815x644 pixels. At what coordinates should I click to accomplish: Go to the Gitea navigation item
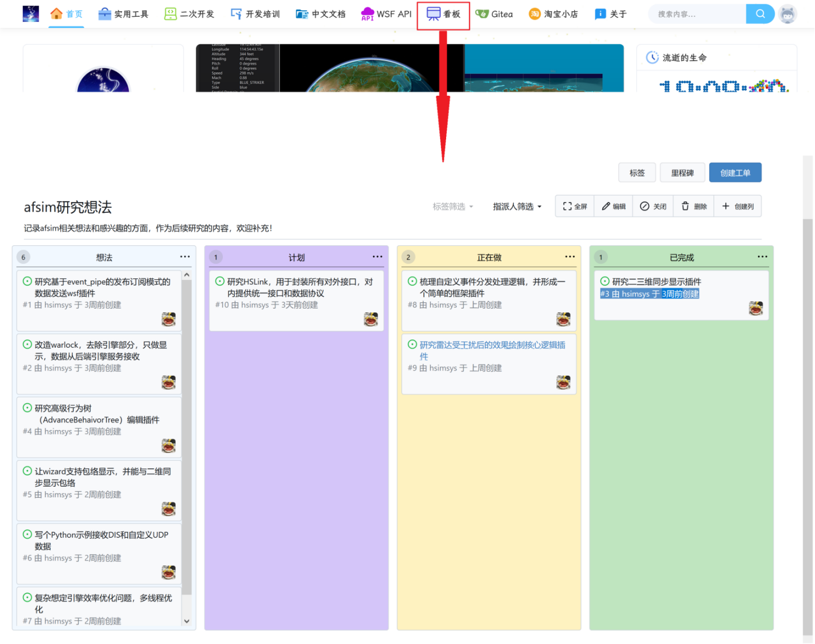[494, 14]
